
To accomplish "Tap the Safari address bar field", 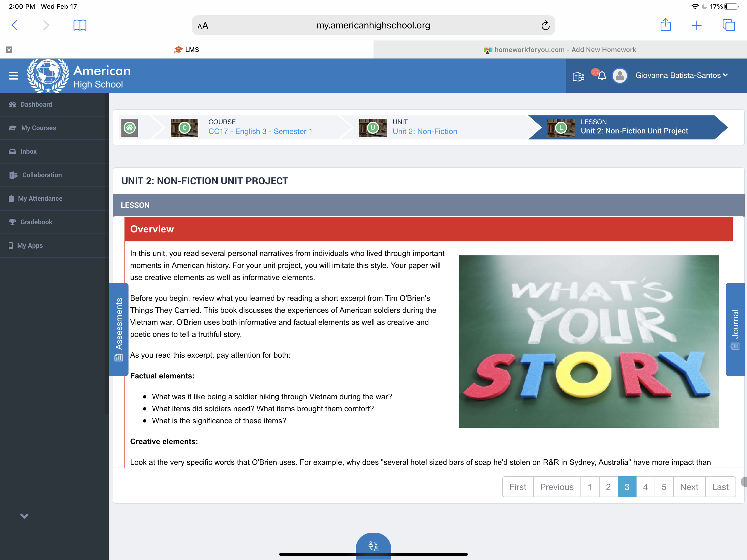I will 373,25.
